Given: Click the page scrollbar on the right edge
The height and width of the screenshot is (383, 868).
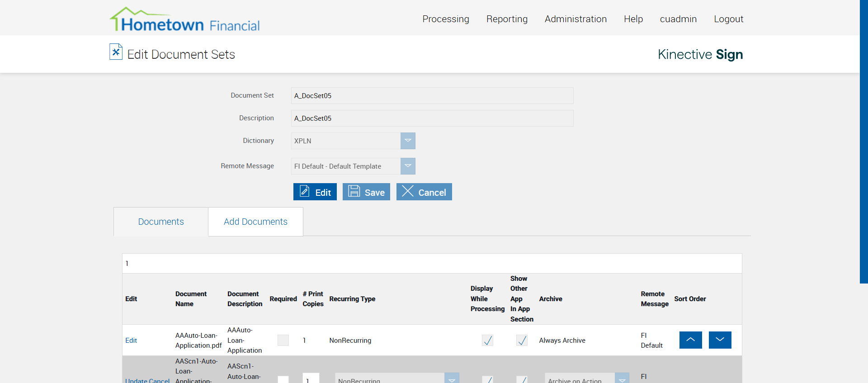Looking at the screenshot, I should pos(863,142).
